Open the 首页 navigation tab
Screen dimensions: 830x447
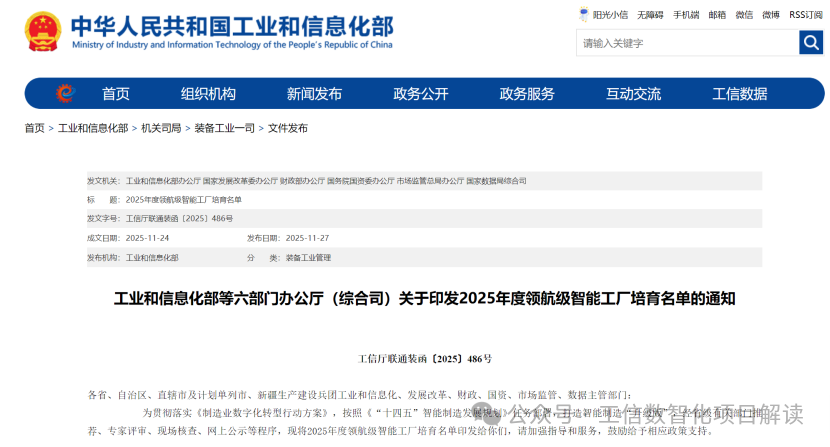(x=116, y=94)
